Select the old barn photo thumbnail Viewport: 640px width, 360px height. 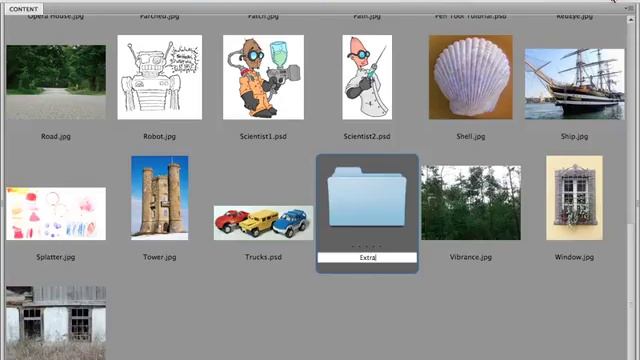(56, 323)
